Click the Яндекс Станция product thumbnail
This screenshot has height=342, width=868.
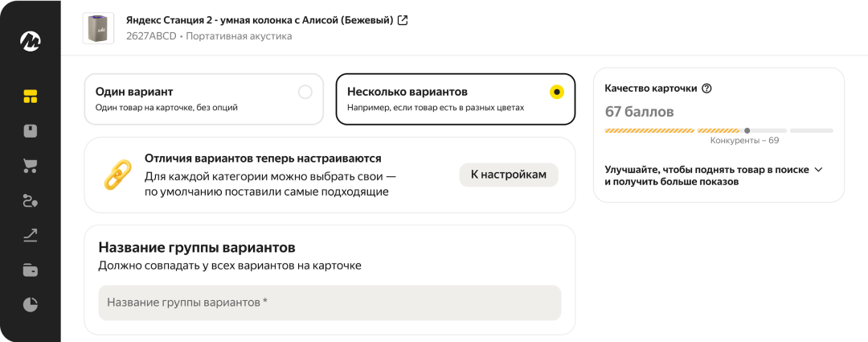click(x=99, y=28)
